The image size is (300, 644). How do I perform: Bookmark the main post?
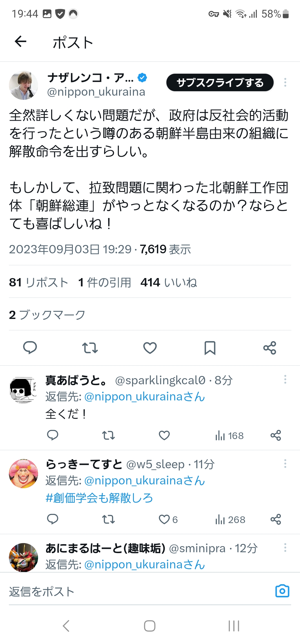210,348
